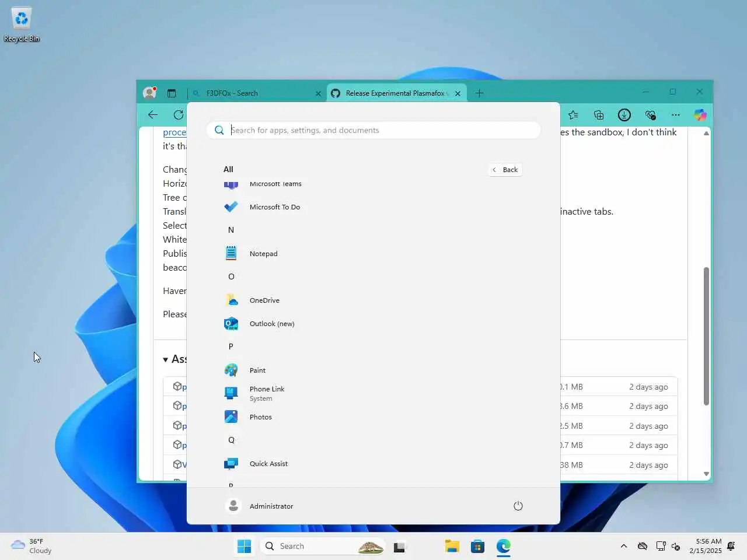Open Edge browser essentials

point(650,115)
